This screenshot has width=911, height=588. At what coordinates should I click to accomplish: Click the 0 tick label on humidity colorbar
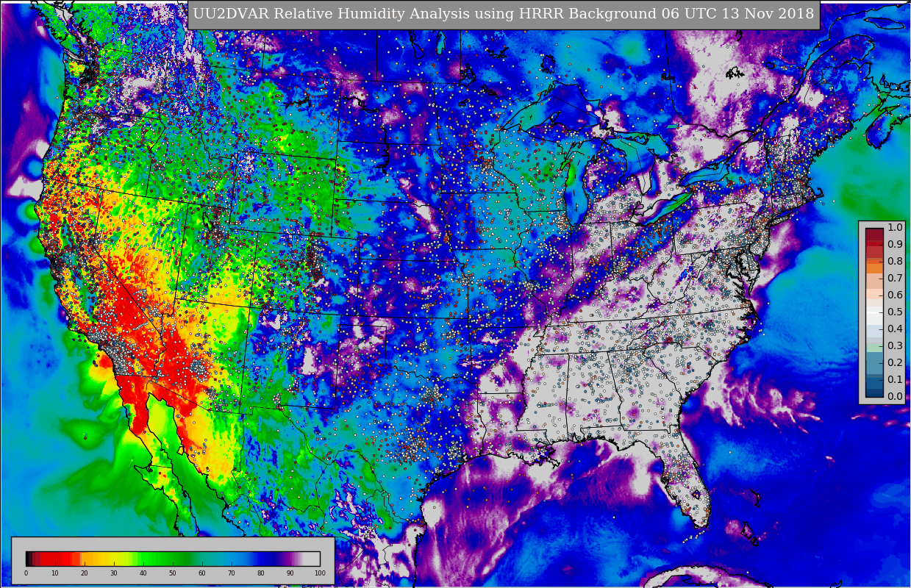tap(26, 573)
